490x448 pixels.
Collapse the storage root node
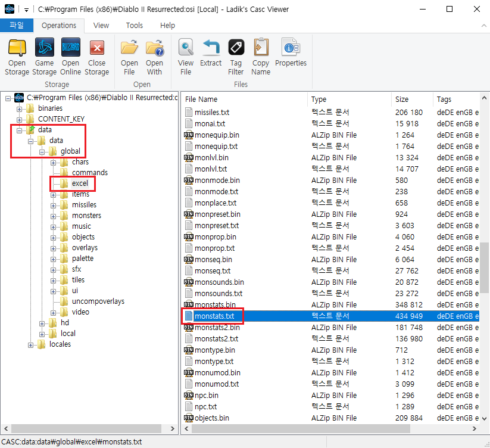[8, 98]
